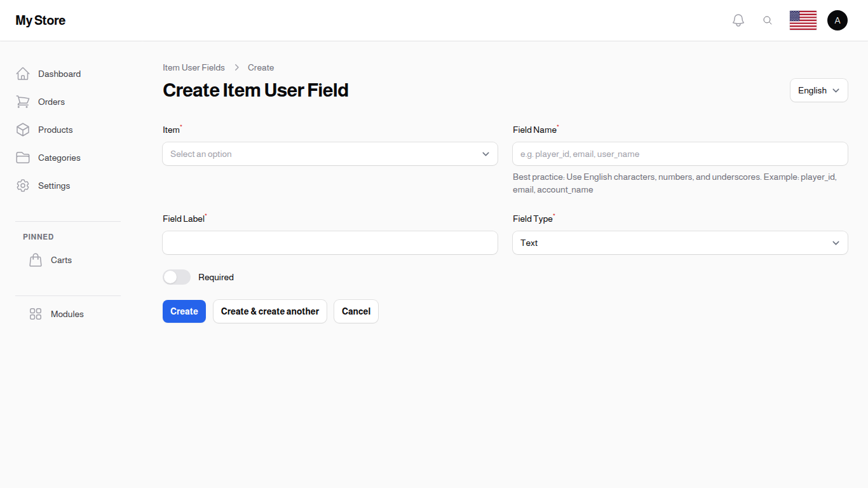Viewport: 868px width, 488px height.
Task: Open the Field Type dropdown showing Text
Action: [x=680, y=243]
